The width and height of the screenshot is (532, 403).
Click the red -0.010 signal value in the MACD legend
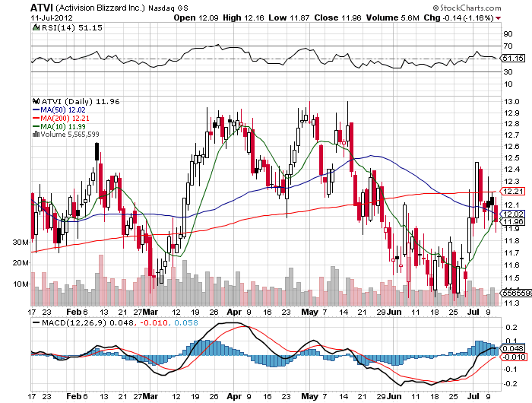[x=153, y=322]
